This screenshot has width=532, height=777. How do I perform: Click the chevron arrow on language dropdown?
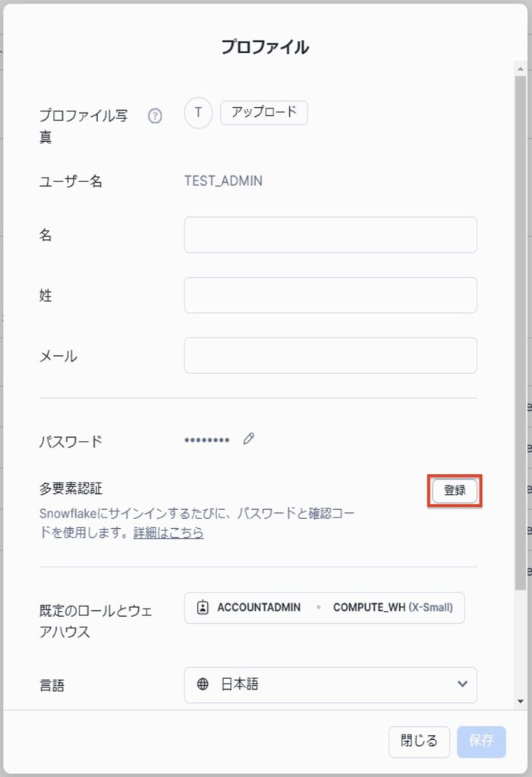462,684
